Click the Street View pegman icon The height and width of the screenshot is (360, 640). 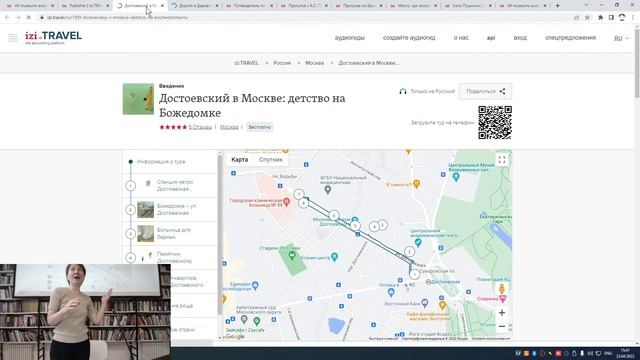502,289
